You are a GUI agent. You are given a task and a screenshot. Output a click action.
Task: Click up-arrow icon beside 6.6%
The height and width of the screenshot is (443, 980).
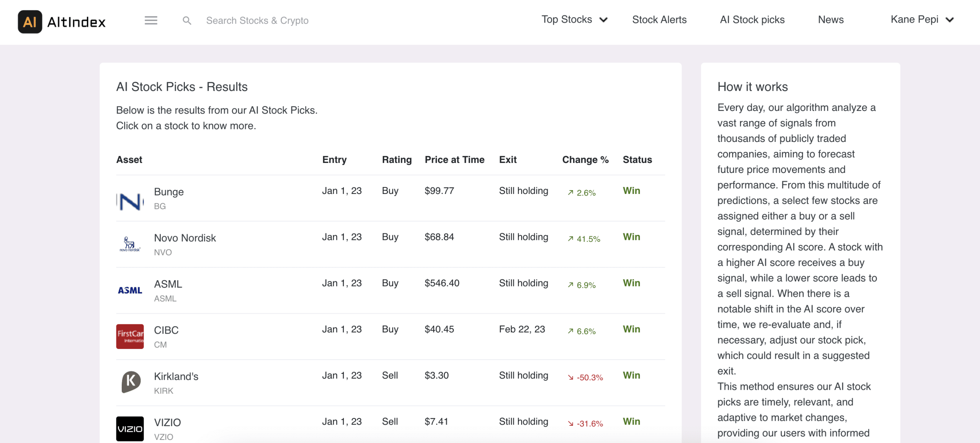pos(570,331)
